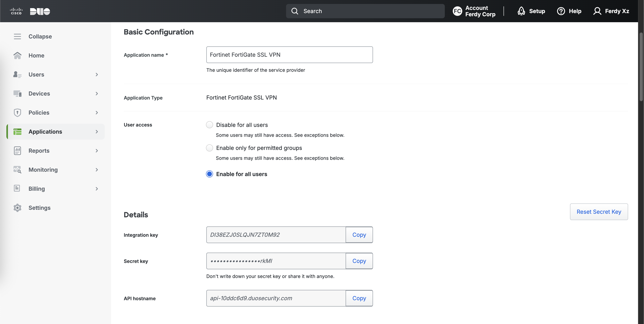Select Disable for all users
This screenshot has width=644, height=324.
point(210,125)
